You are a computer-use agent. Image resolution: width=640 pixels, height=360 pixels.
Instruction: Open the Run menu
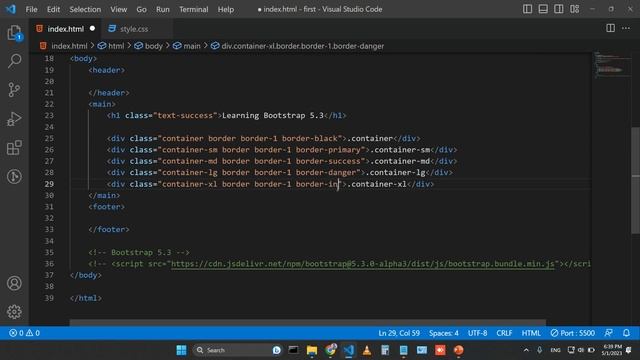pyautogui.click(x=162, y=9)
